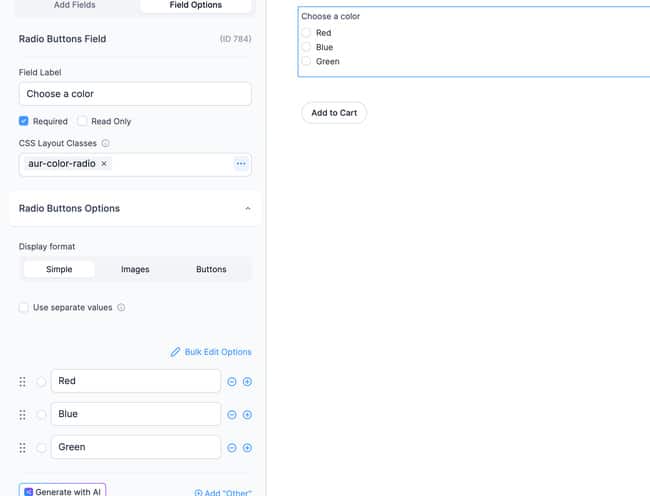Click drag handle of Red option
Screen dimensions: 650x496
click(22, 382)
